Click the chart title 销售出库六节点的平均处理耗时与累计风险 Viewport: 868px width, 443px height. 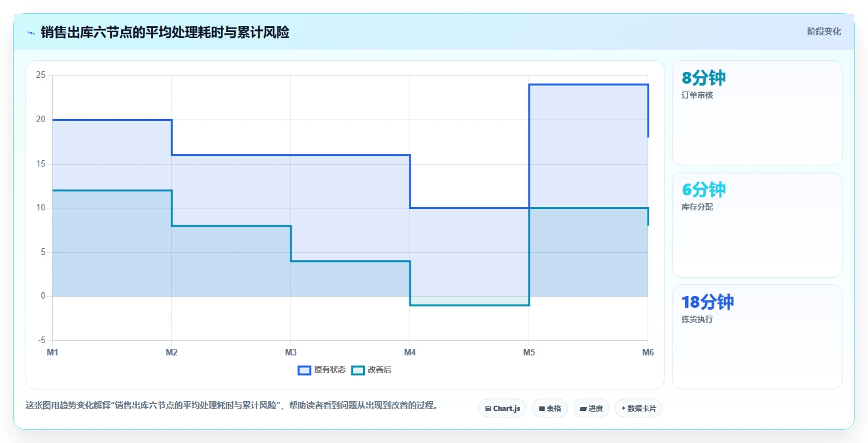coord(165,32)
